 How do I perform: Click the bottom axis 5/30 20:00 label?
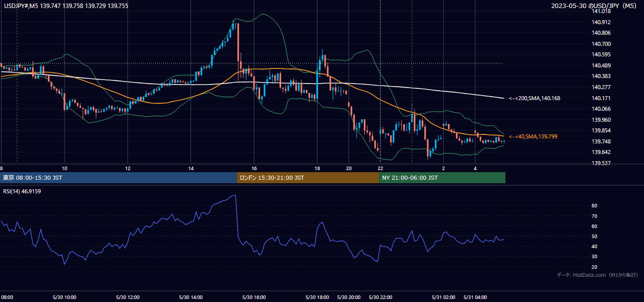[x=349, y=297]
